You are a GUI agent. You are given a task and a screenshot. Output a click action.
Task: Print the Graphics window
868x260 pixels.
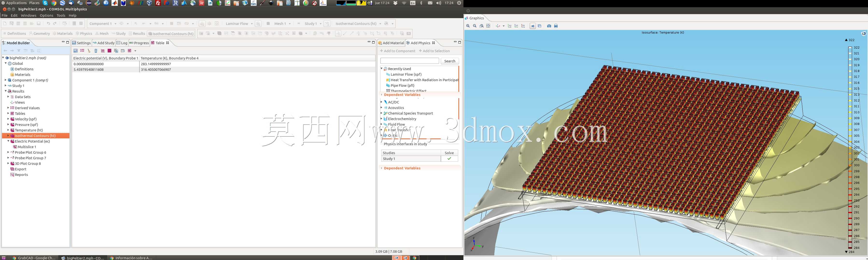coord(556,26)
